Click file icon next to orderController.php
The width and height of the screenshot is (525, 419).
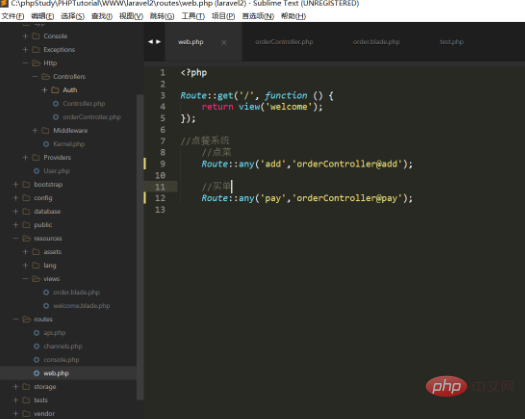coord(56,117)
